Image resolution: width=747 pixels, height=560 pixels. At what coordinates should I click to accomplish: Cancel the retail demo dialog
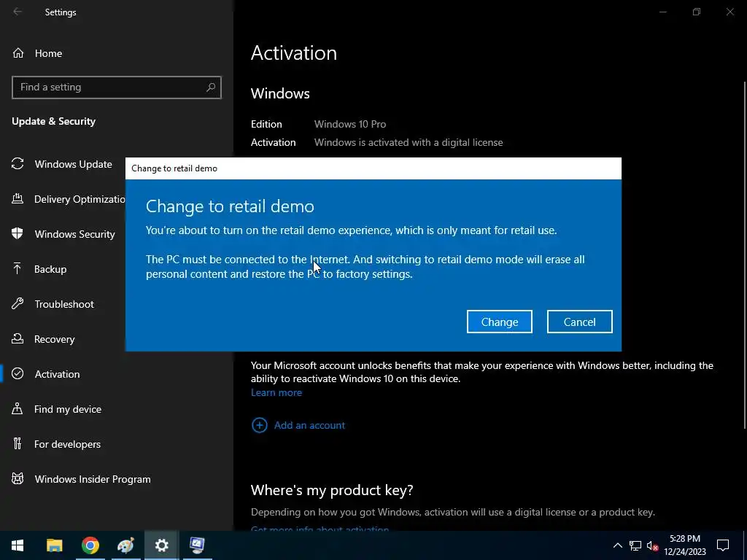[579, 322]
